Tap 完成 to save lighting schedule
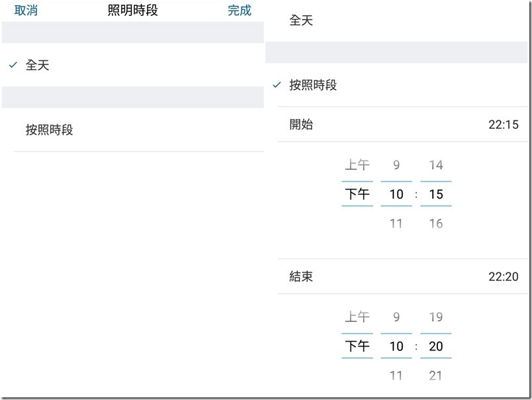Viewport: 532px width, 400px height. (240, 11)
